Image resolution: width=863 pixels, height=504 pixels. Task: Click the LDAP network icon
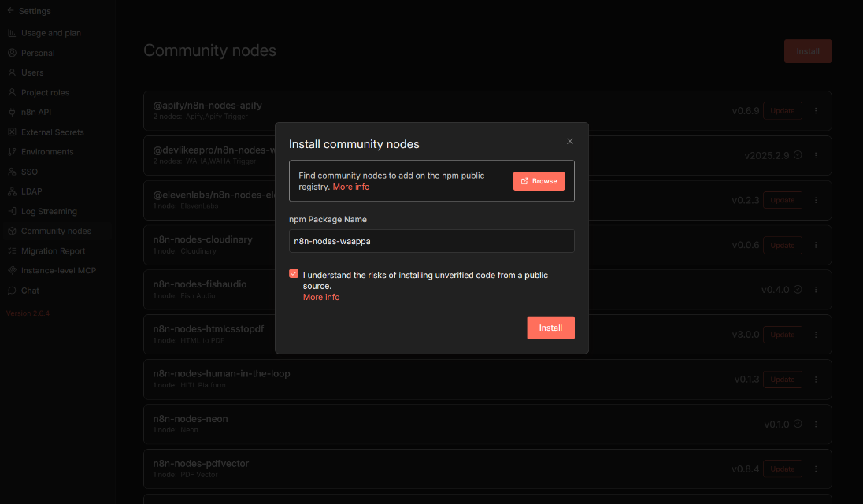[12, 191]
